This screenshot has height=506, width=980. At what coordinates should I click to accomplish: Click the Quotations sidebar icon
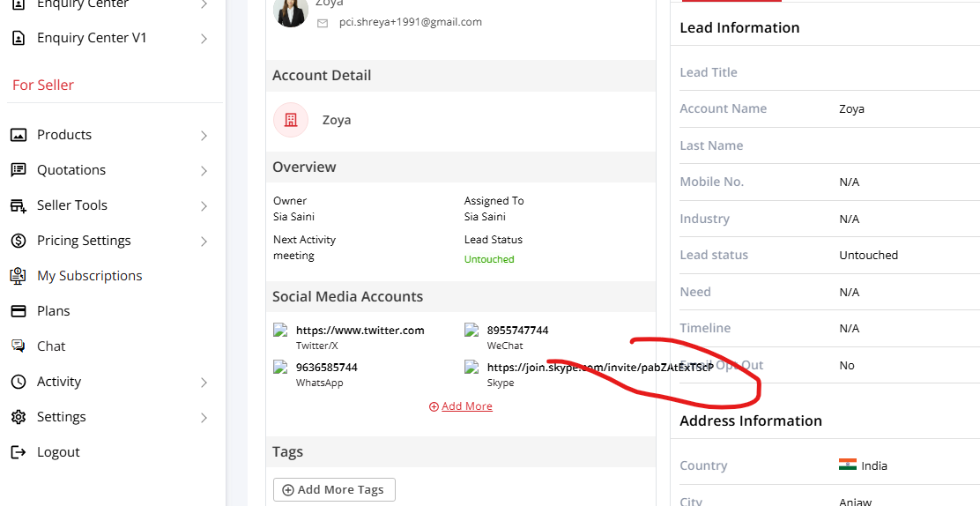click(19, 170)
